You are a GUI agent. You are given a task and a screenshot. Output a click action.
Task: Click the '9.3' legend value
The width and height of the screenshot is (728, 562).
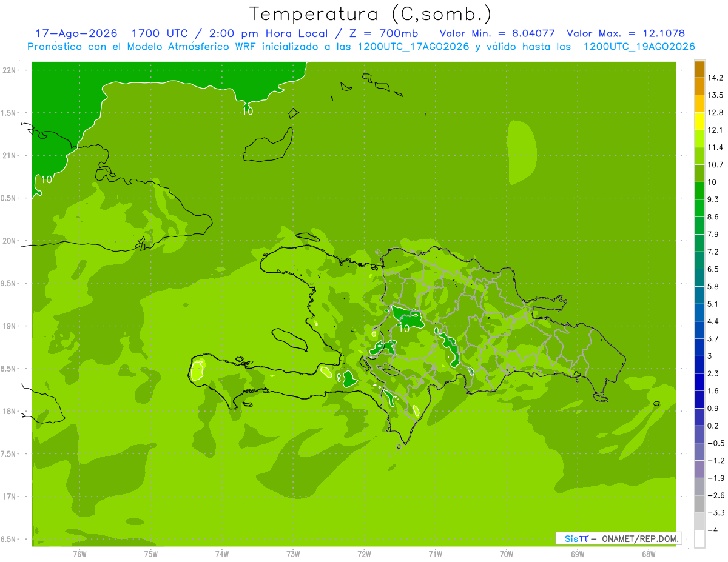[x=713, y=199]
